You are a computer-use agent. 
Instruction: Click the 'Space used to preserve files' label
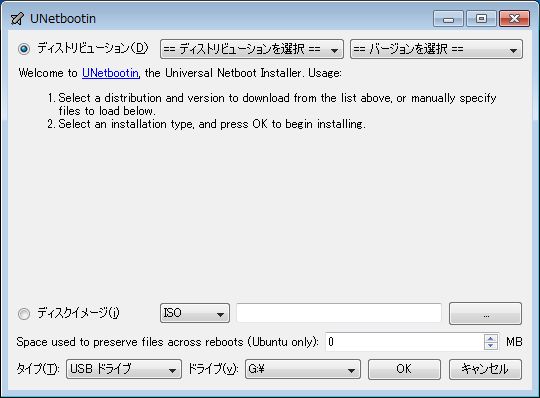167,342
